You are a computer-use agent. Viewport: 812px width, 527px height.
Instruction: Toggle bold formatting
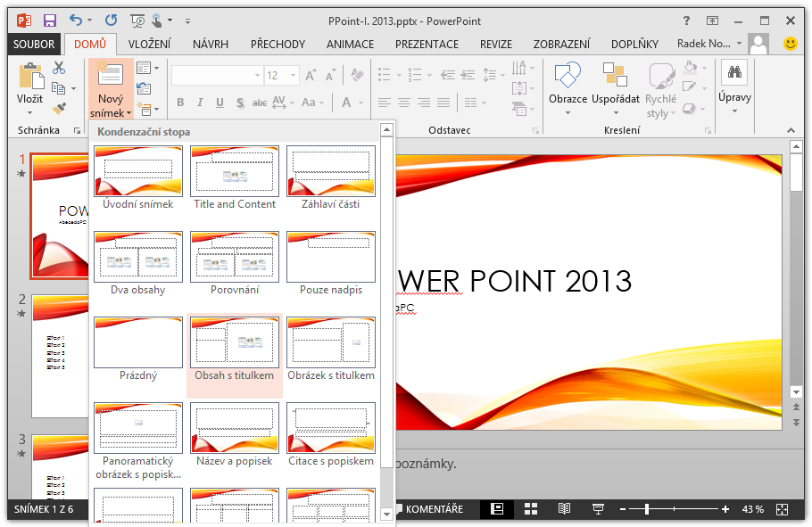pyautogui.click(x=180, y=103)
